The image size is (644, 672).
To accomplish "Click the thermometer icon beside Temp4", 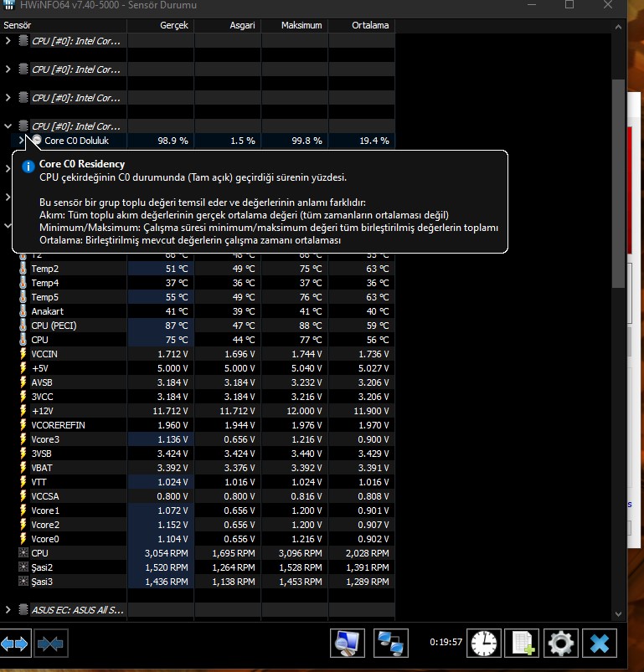I will [x=23, y=283].
